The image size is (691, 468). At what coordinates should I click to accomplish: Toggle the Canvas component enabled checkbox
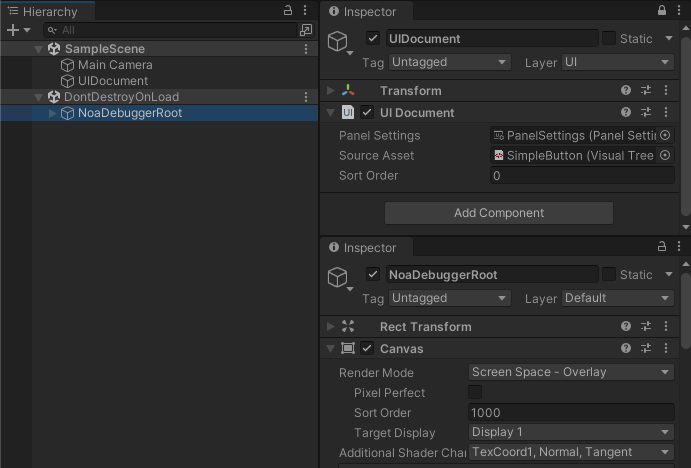367,348
